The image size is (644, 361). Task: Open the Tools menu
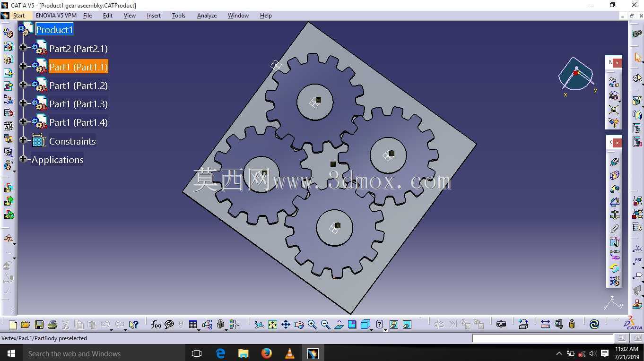tap(179, 16)
